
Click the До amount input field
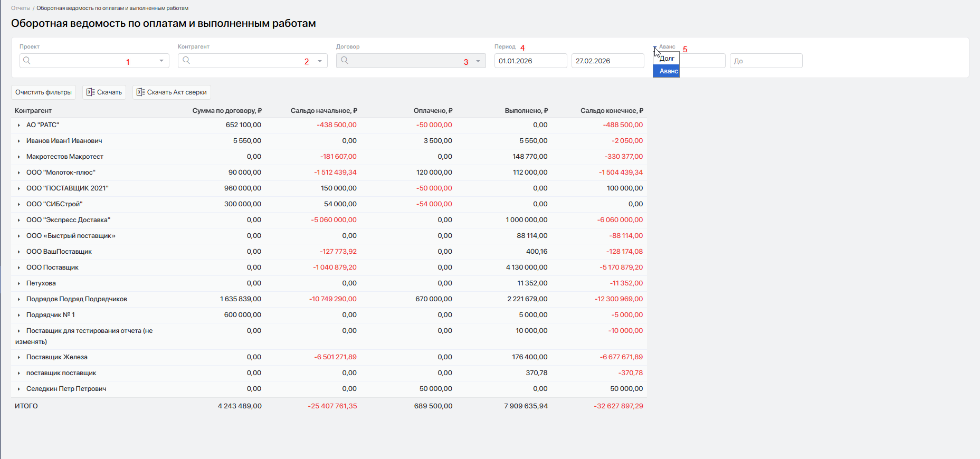[765, 61]
